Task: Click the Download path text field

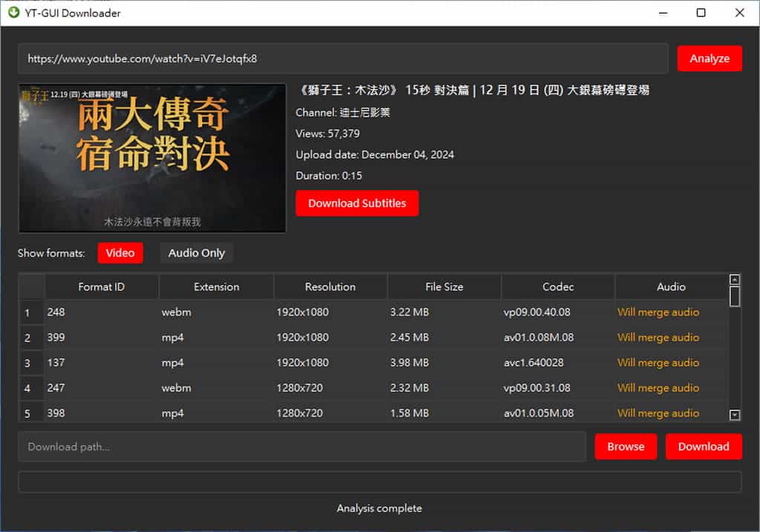Action: [301, 447]
